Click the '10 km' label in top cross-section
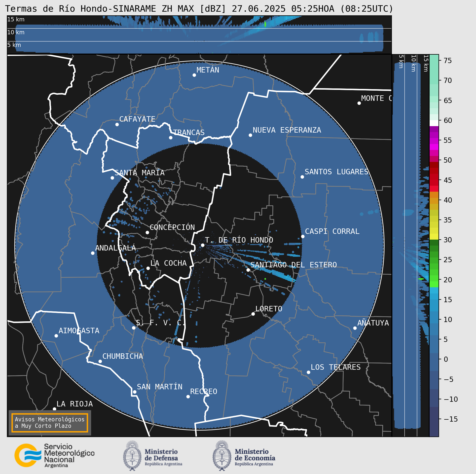476x474 pixels. (x=16, y=32)
